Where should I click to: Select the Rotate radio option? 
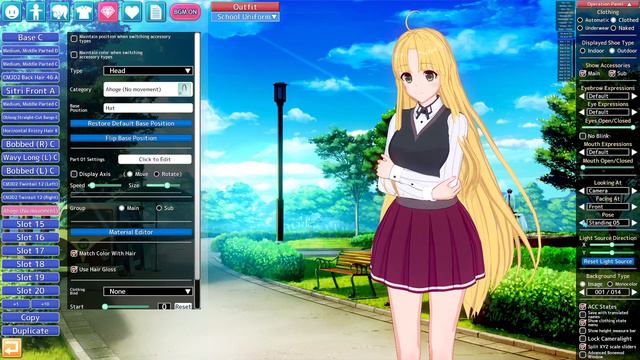156,174
